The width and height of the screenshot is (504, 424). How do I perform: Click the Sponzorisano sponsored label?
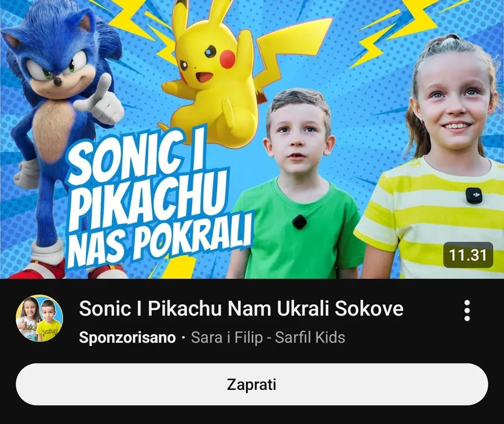(127, 337)
